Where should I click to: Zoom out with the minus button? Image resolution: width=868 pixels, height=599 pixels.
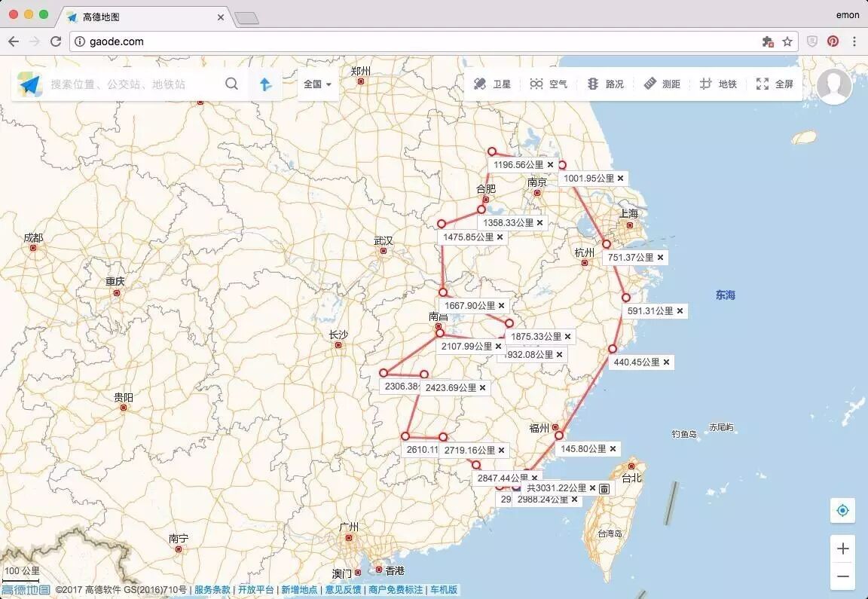[x=842, y=576]
